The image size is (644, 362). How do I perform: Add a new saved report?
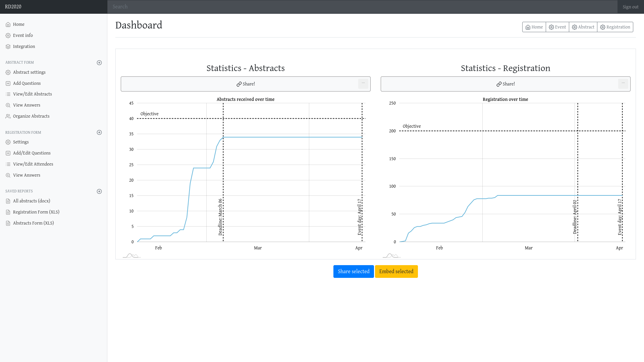click(99, 191)
